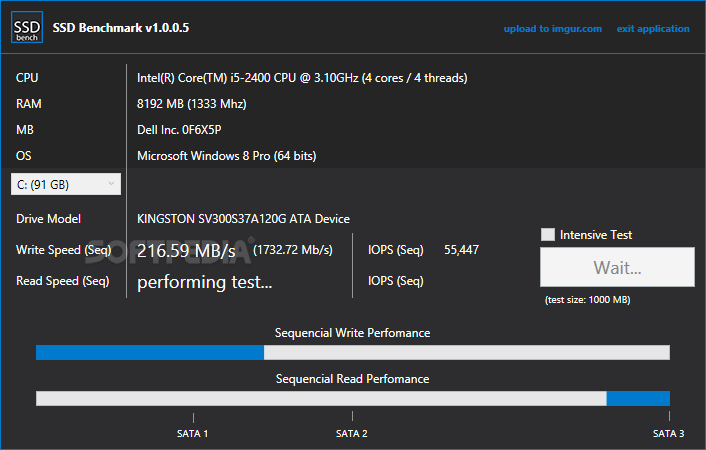
Task: Select the OS value Microsoft Windows 8 Pro
Action: [x=204, y=156]
